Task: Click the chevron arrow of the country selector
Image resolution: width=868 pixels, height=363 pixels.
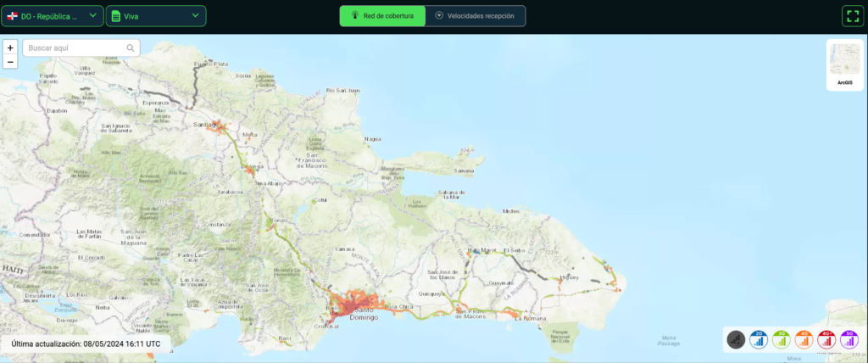Action: point(92,15)
